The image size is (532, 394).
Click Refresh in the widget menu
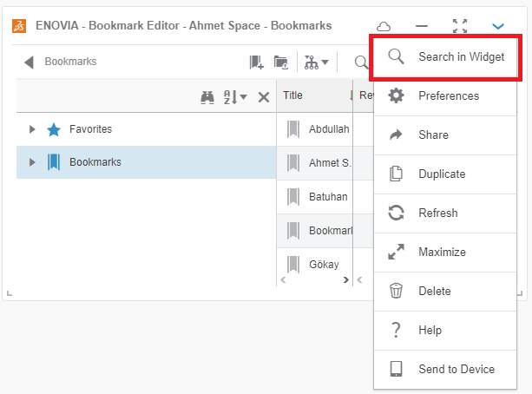pos(437,213)
